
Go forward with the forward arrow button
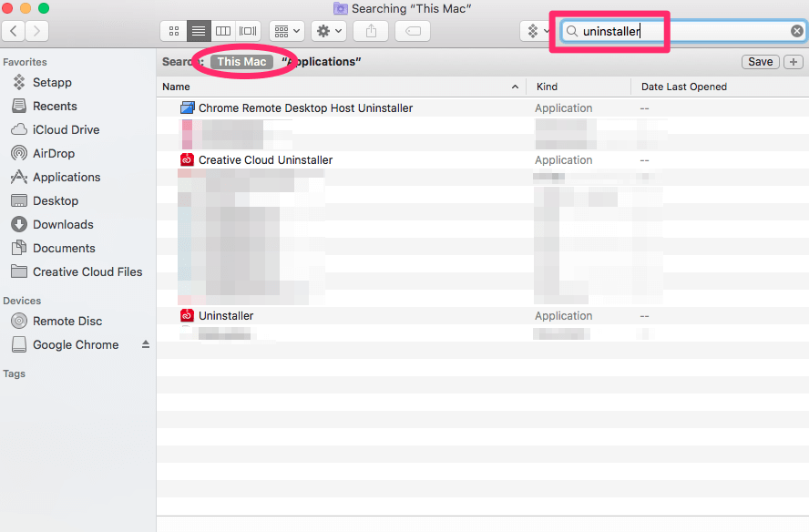click(36, 31)
